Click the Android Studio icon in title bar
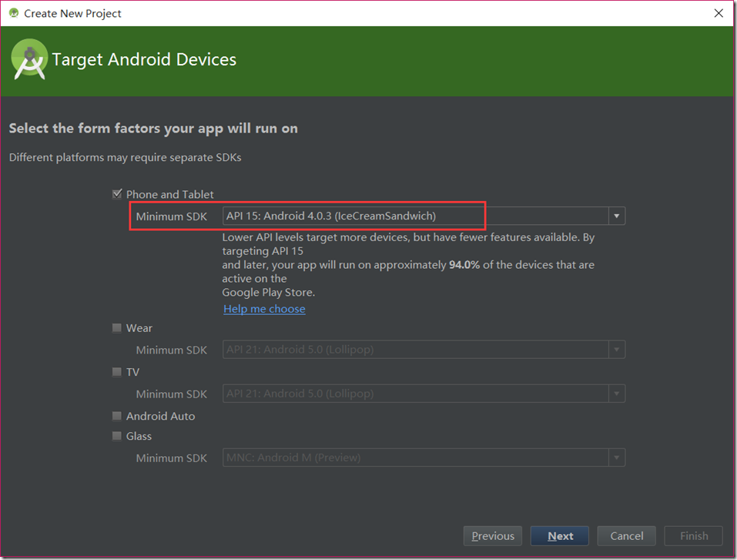Screen dimensions: 737x560 (13, 13)
